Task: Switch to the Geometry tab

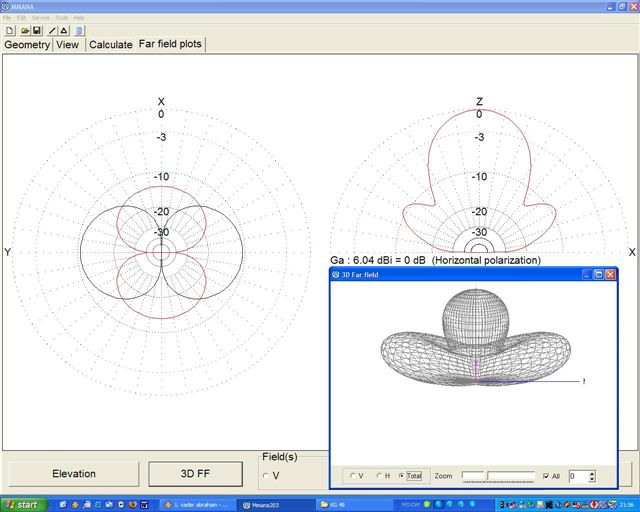Action: click(x=27, y=45)
